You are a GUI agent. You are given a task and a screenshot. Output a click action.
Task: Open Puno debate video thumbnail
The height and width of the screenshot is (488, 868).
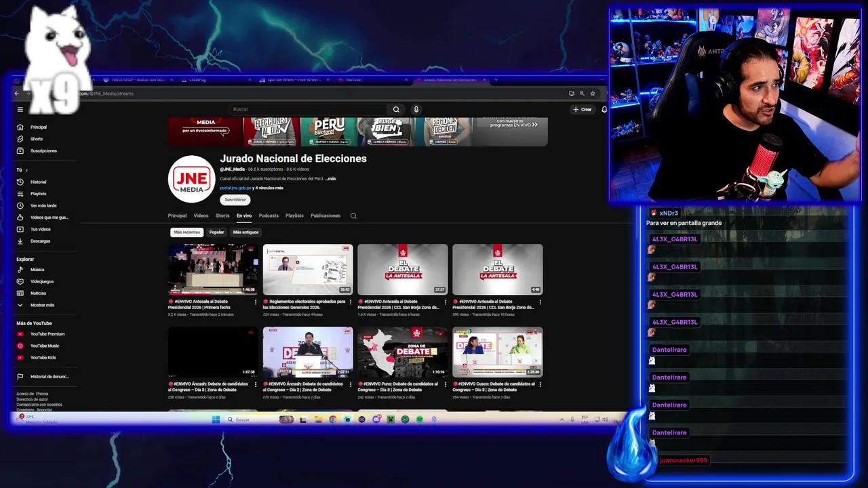403,352
